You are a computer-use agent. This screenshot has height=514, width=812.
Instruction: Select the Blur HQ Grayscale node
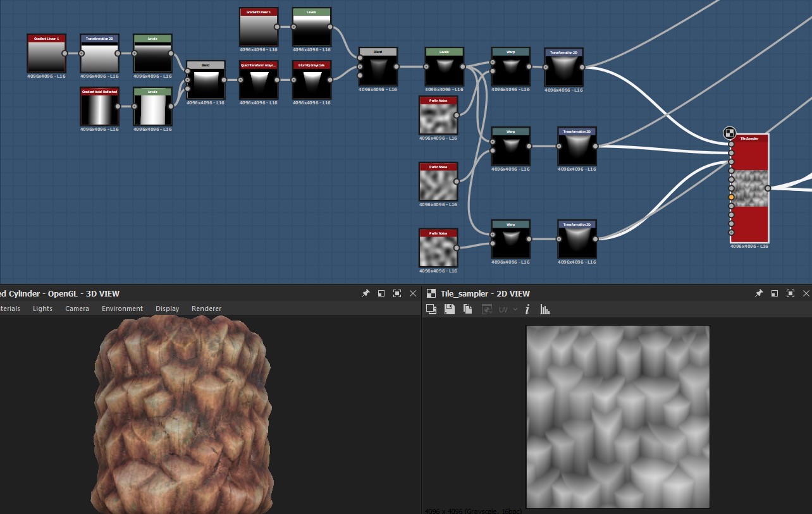[x=312, y=80]
